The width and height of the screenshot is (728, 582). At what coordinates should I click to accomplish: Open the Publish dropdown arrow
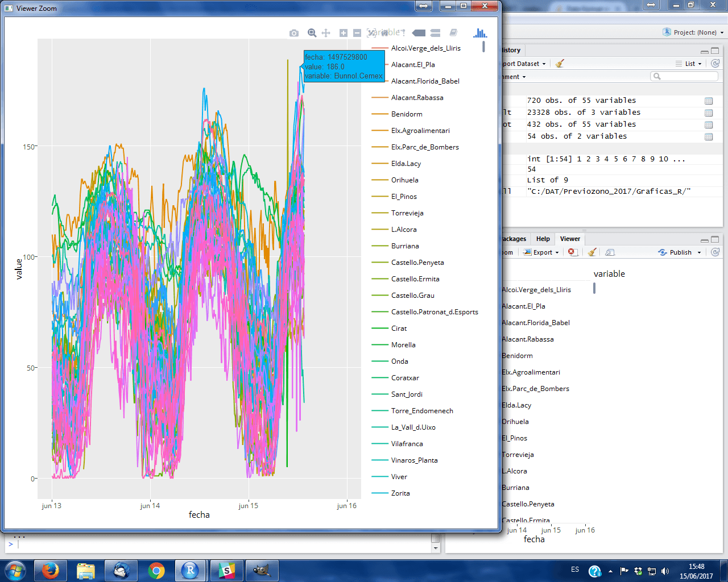[x=698, y=252]
